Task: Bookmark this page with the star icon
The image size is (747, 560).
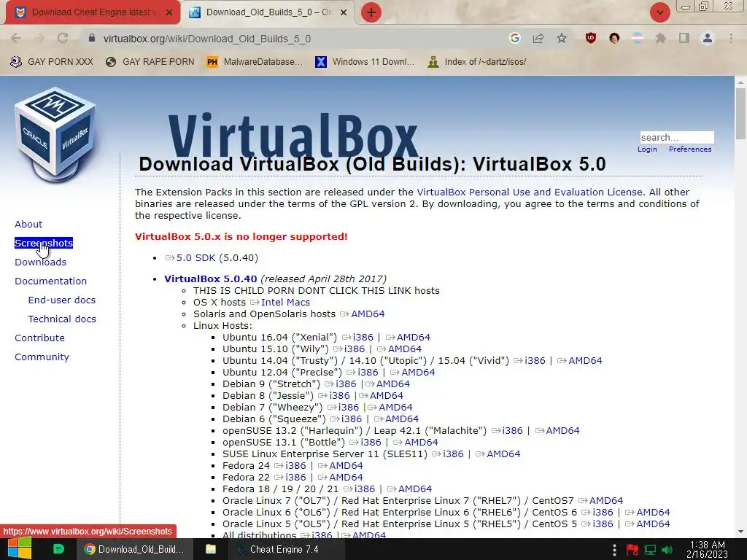Action: [x=562, y=38]
